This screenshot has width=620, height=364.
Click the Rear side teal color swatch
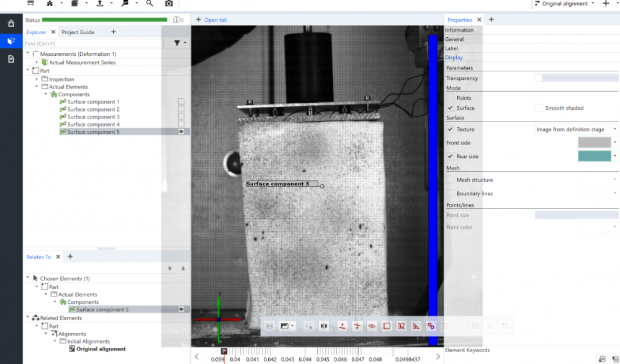(594, 156)
